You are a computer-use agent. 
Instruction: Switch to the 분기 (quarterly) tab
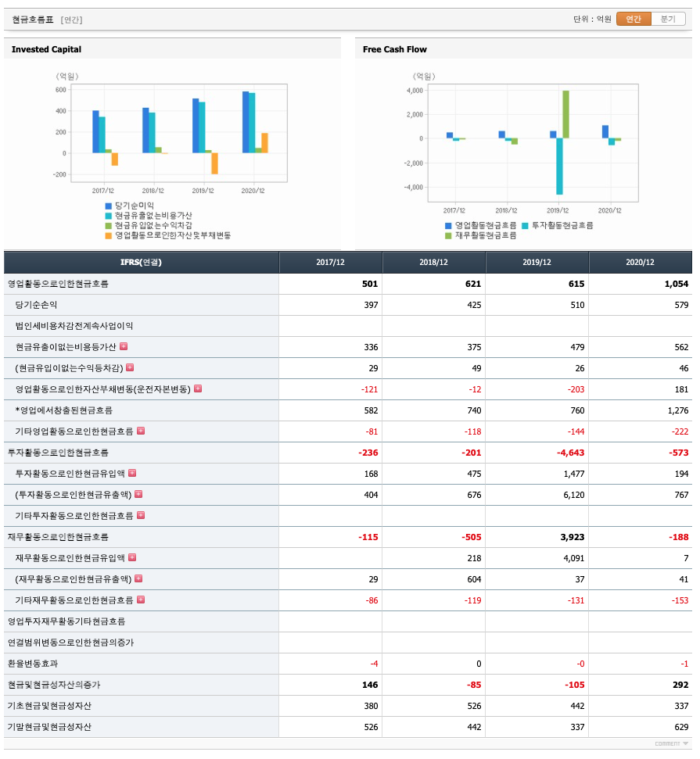click(668, 19)
